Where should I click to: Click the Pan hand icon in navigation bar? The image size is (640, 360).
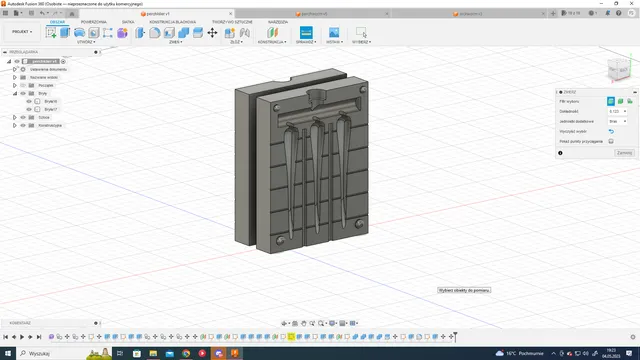304,323
